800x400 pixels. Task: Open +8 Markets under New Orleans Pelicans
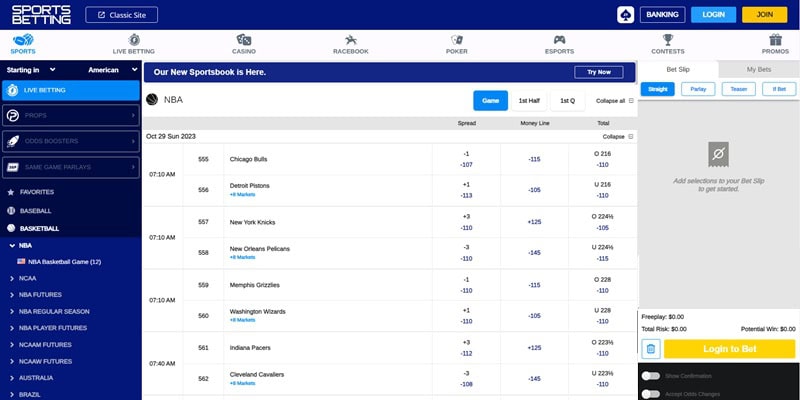click(242, 257)
